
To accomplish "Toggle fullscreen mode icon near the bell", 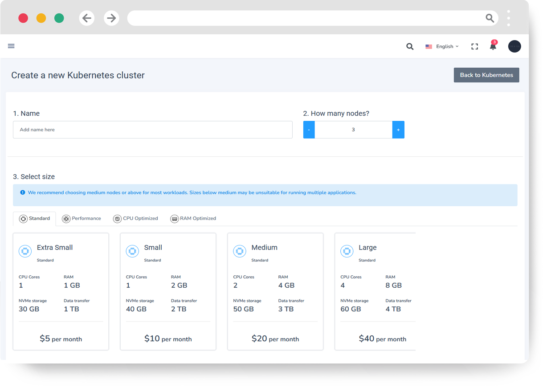I will tap(474, 46).
